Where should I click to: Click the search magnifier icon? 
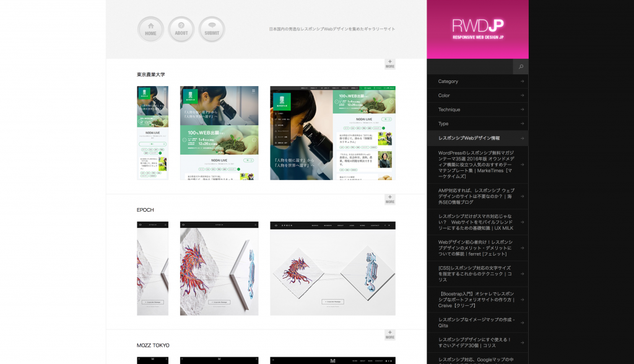tap(521, 67)
